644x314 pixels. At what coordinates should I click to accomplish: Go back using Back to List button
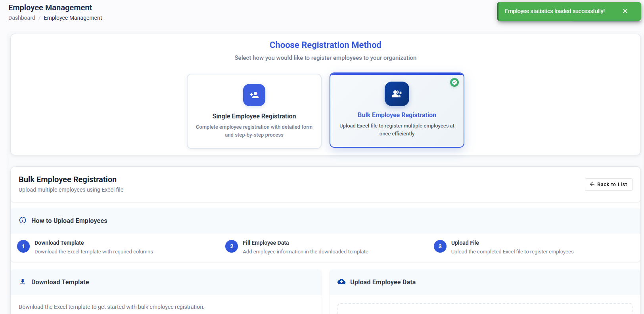609,185
